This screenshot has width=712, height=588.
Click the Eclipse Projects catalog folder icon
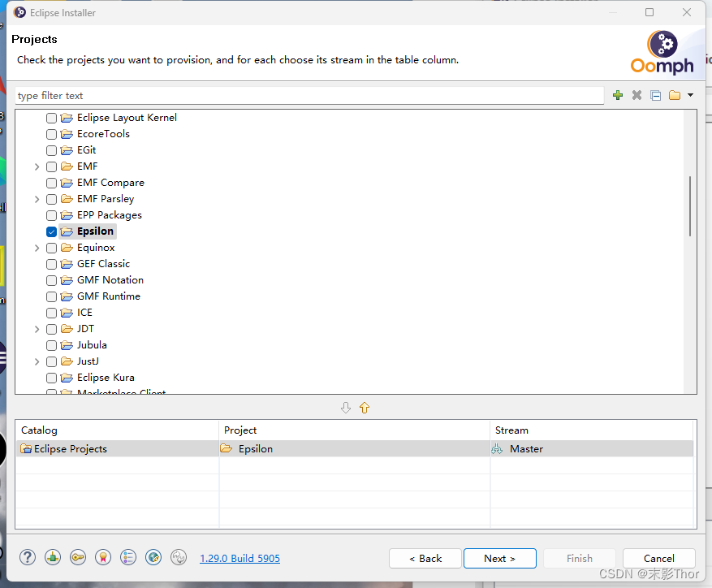[x=26, y=449]
